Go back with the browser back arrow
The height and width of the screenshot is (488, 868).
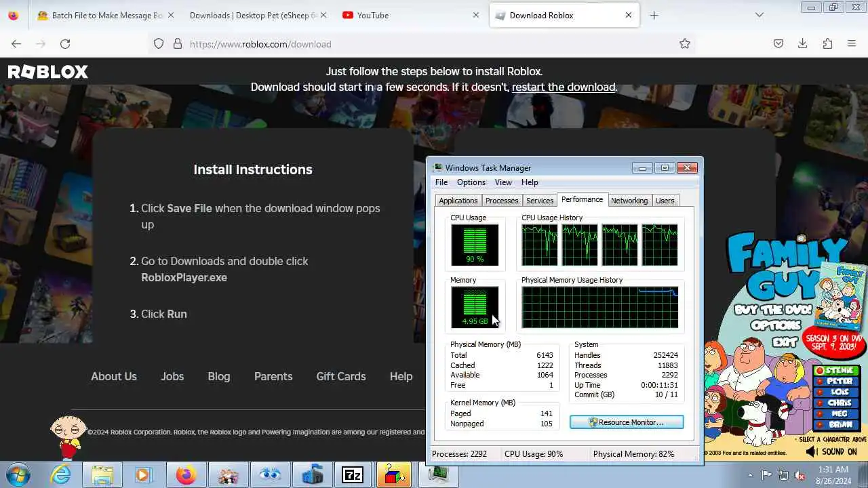[x=16, y=44]
